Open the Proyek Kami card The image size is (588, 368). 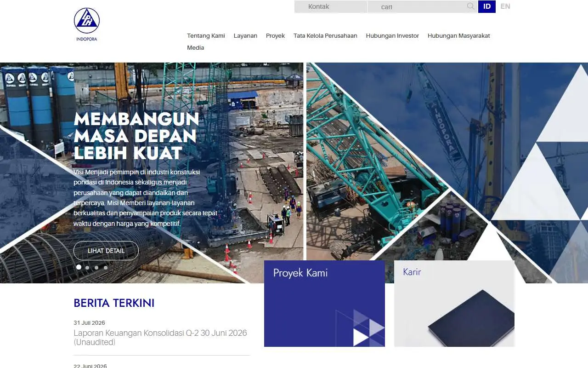coord(324,304)
